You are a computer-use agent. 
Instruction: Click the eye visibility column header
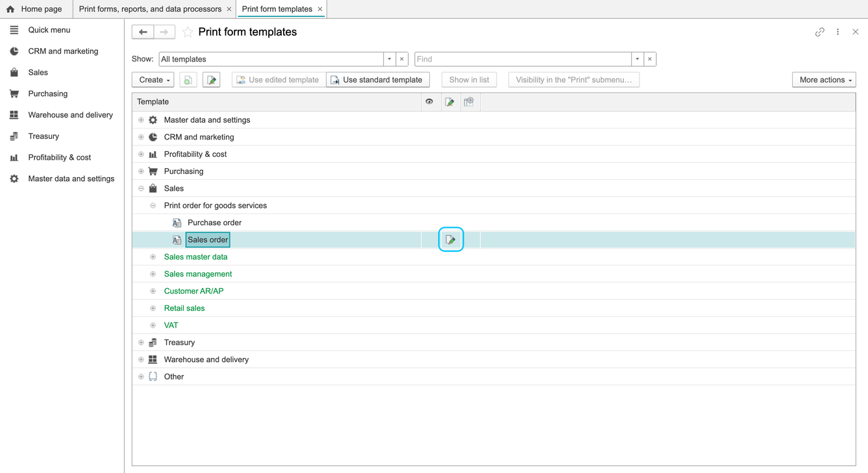(x=429, y=102)
